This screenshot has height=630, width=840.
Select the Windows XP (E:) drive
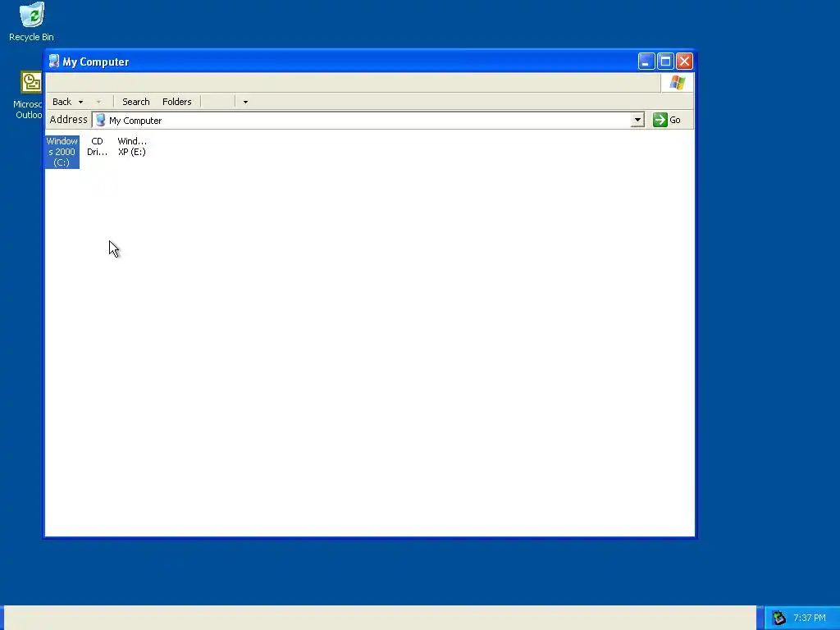click(132, 146)
